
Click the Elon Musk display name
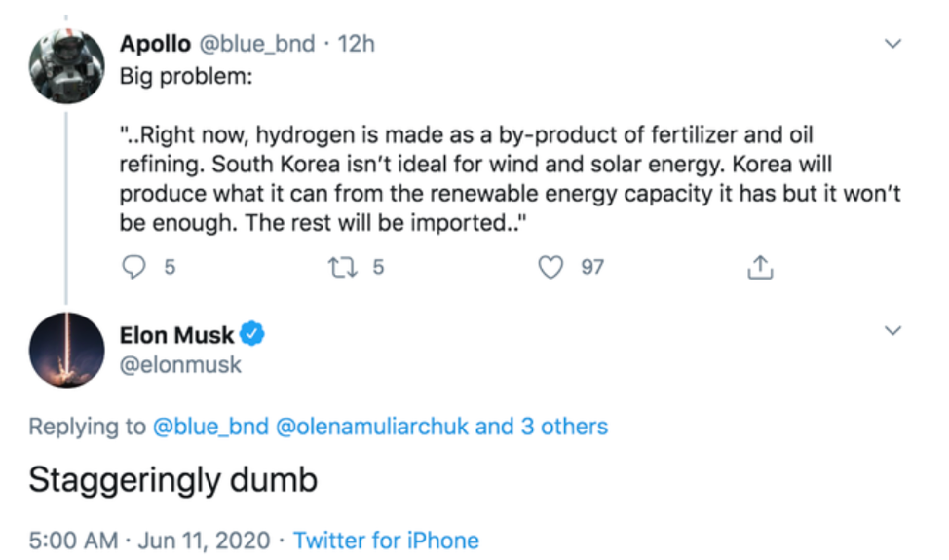click(177, 335)
